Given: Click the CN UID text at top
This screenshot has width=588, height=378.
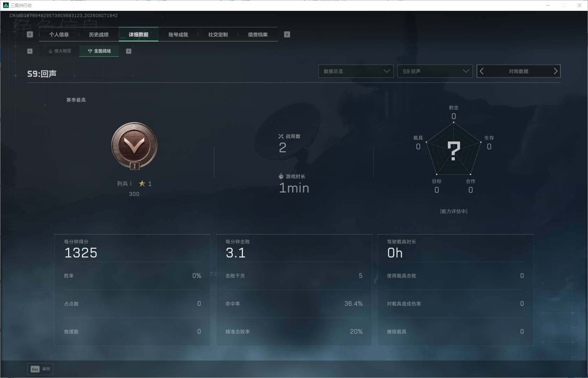Looking at the screenshot, I should 64,15.
